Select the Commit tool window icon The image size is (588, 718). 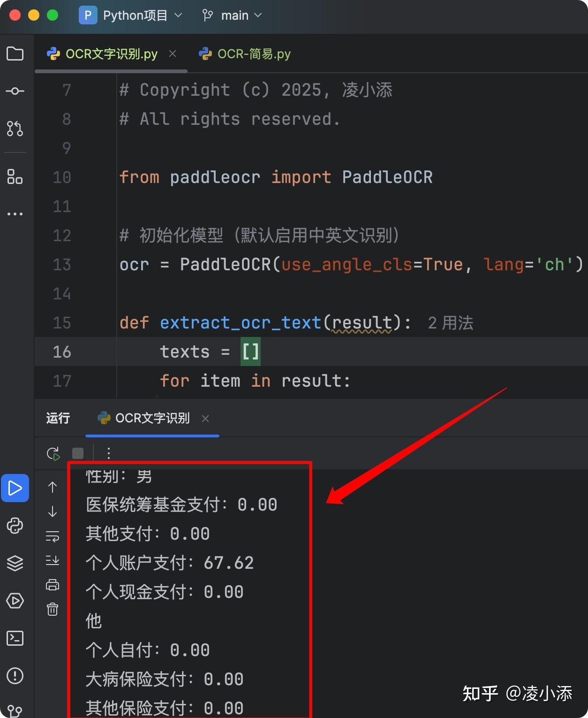(15, 91)
